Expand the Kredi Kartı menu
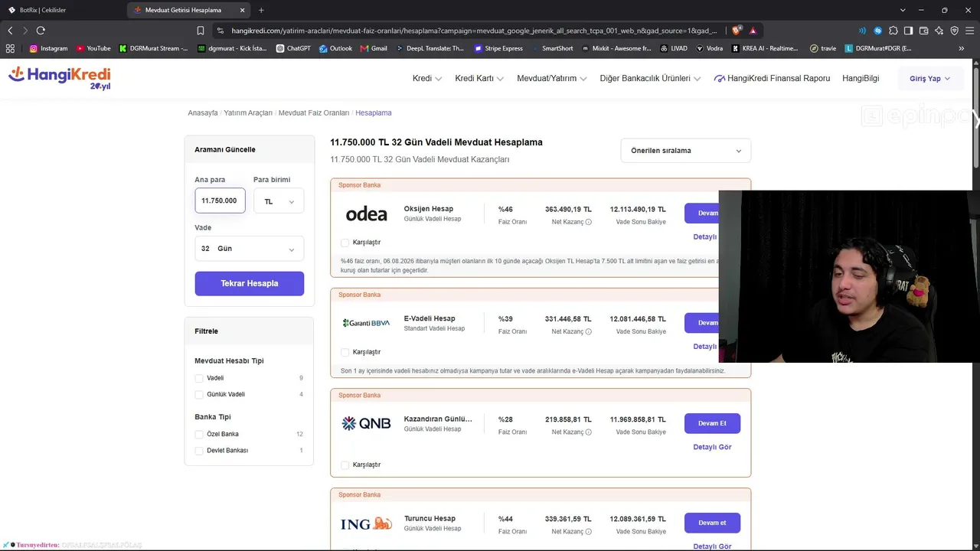The height and width of the screenshot is (551, 980). [x=479, y=78]
